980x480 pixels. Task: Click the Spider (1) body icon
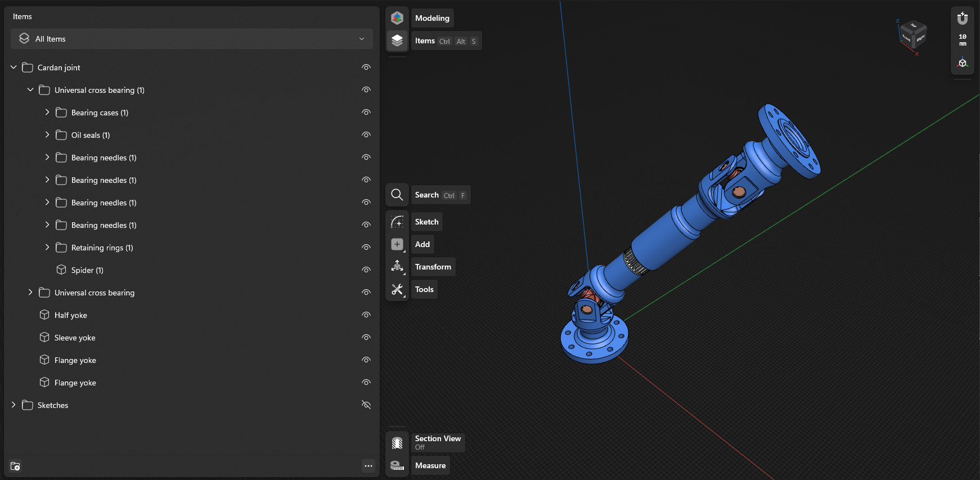[x=61, y=270]
